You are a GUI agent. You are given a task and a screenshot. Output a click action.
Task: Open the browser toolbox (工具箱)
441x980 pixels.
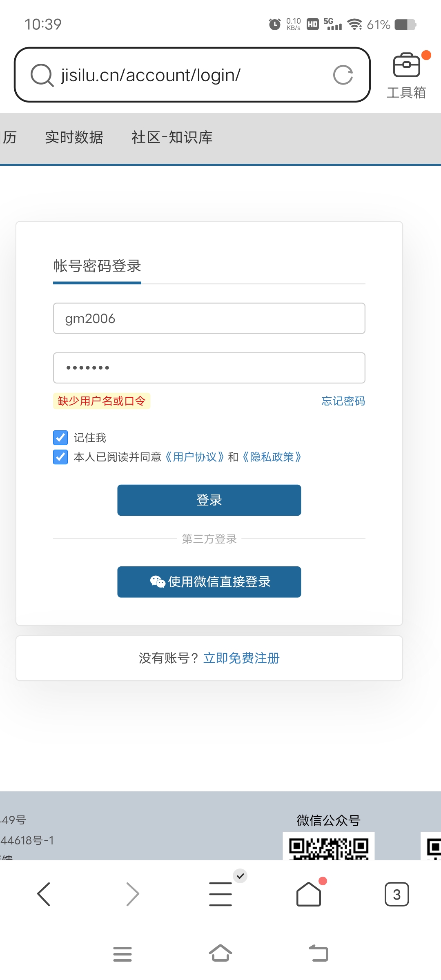coord(406,76)
